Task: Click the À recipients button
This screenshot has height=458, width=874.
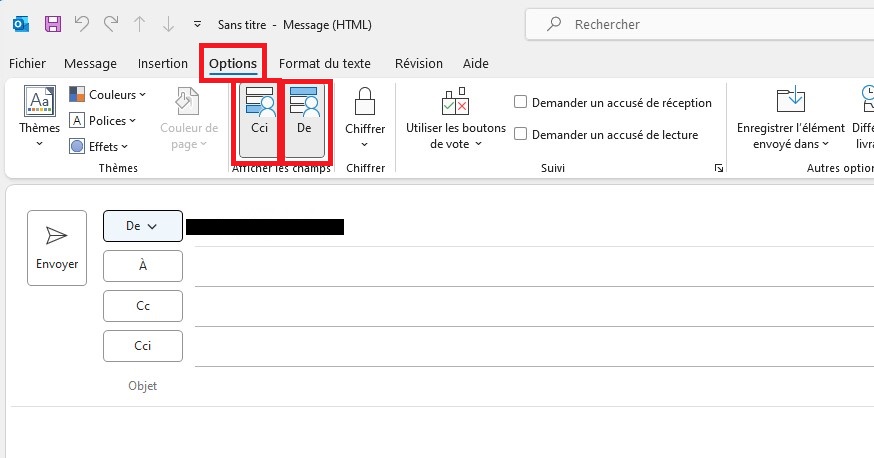Action: pyautogui.click(x=143, y=266)
